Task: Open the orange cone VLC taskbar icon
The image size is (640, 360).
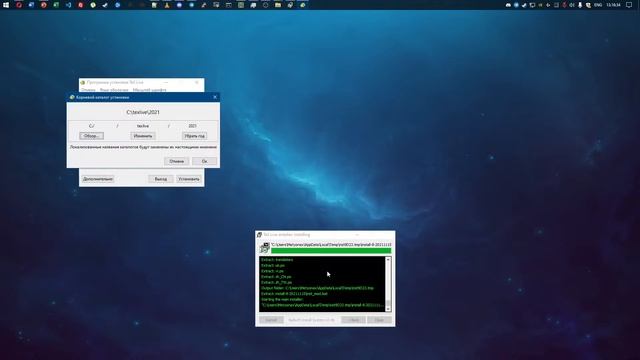Action: (167, 5)
